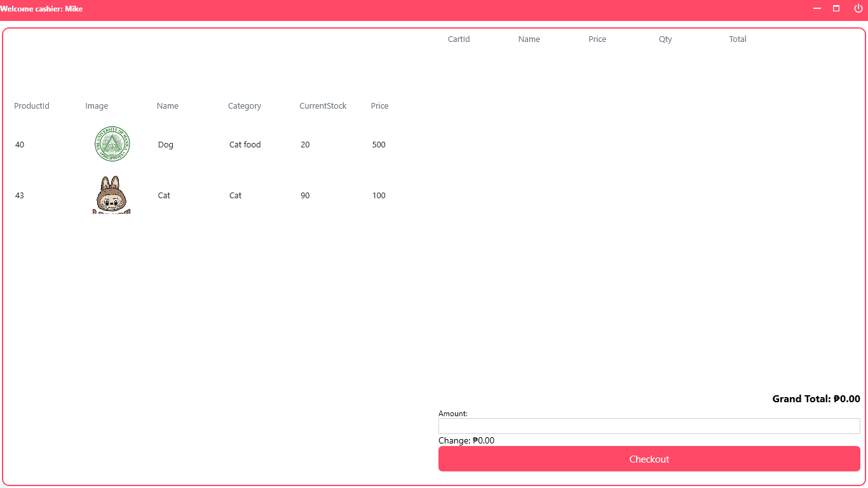
Task: Sort products by the Price column header
Action: tap(379, 105)
